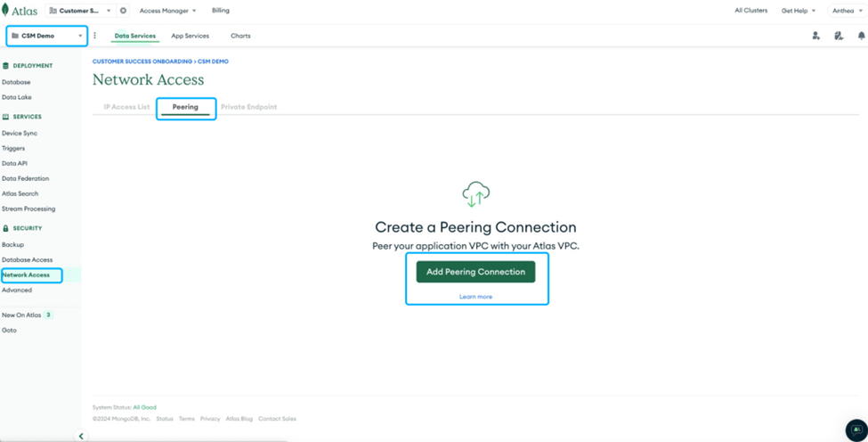Click the Customer Success Onboarding breadcrumb
This screenshot has width=868, height=442.
[142, 61]
